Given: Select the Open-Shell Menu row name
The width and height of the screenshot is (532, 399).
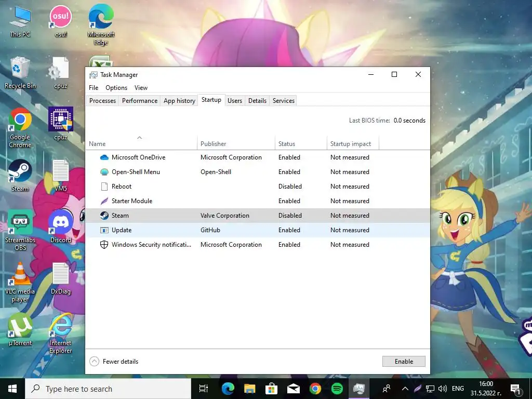Looking at the screenshot, I should click(136, 172).
